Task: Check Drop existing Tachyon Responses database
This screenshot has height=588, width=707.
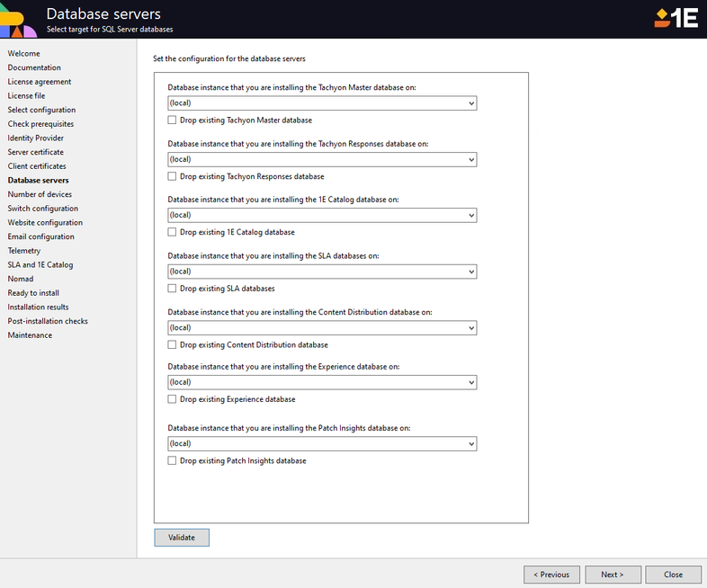Action: (172, 176)
